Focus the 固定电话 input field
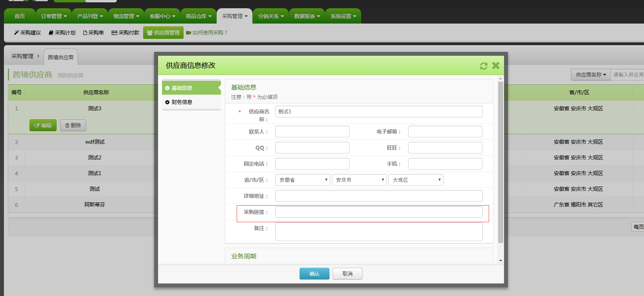 pos(312,164)
